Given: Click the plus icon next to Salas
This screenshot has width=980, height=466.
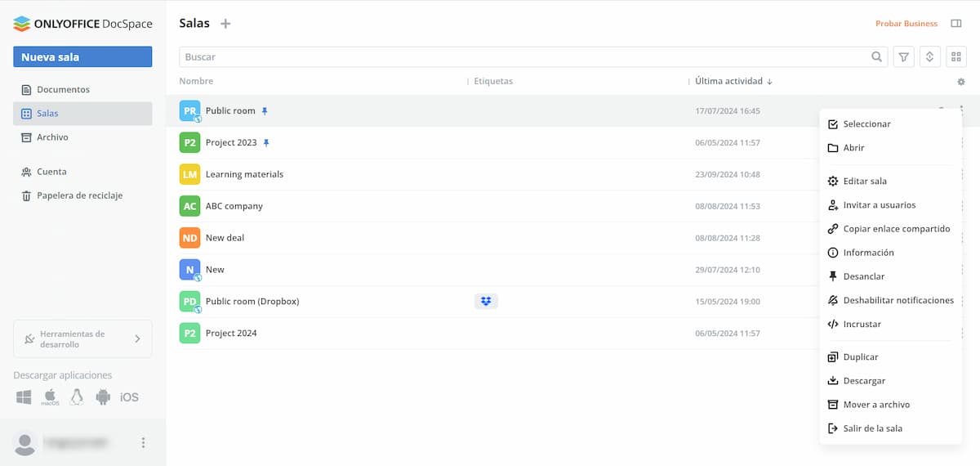Looking at the screenshot, I should coord(225,24).
